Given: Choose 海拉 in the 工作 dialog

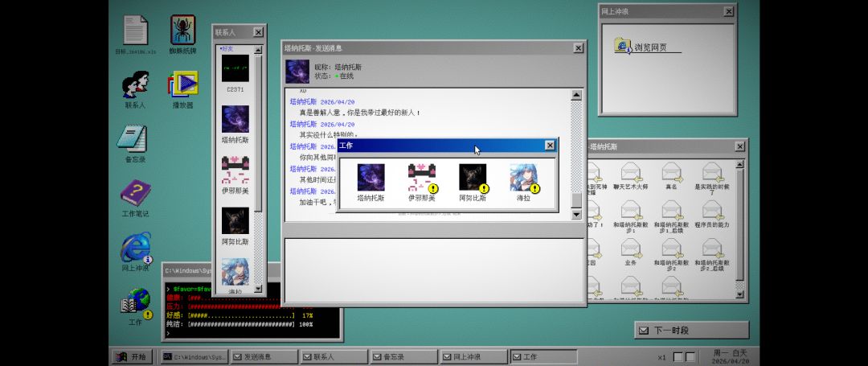Looking at the screenshot, I should 524,182.
